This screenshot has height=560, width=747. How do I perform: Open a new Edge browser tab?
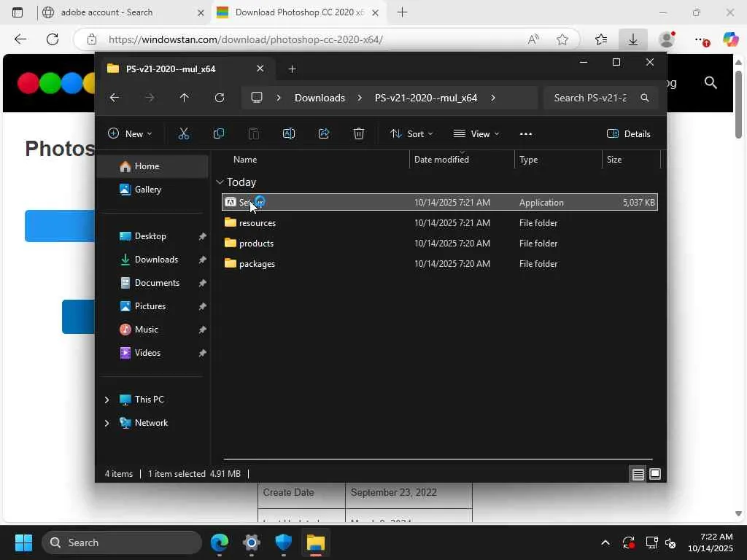tap(402, 12)
